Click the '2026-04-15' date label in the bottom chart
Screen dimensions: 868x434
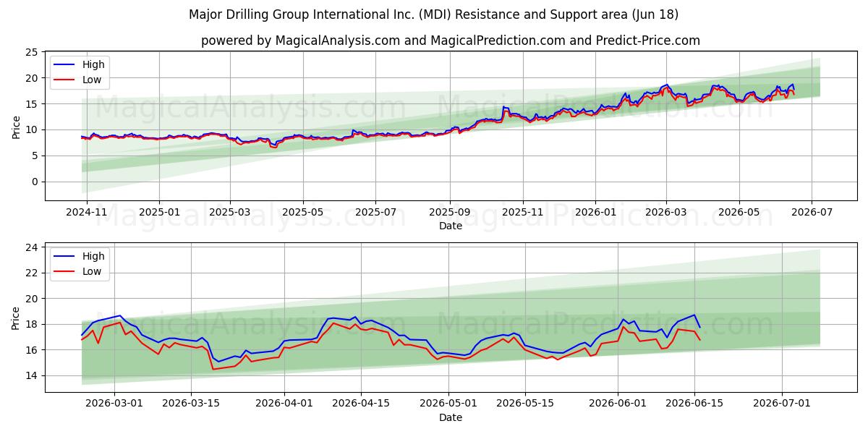click(x=362, y=405)
